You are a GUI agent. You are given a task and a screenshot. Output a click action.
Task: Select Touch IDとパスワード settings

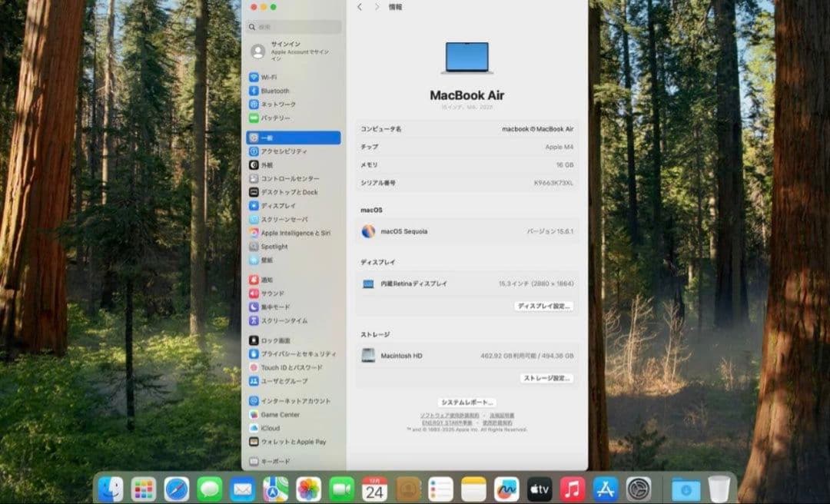(288, 367)
